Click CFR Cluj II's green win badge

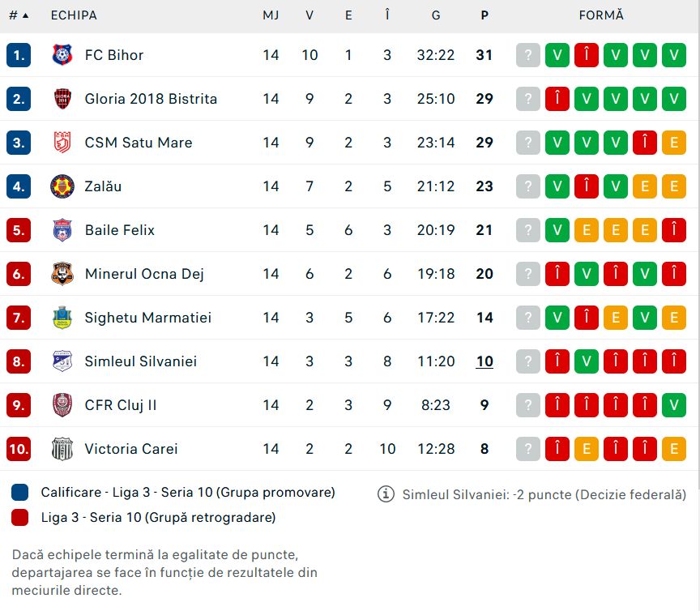(x=674, y=405)
